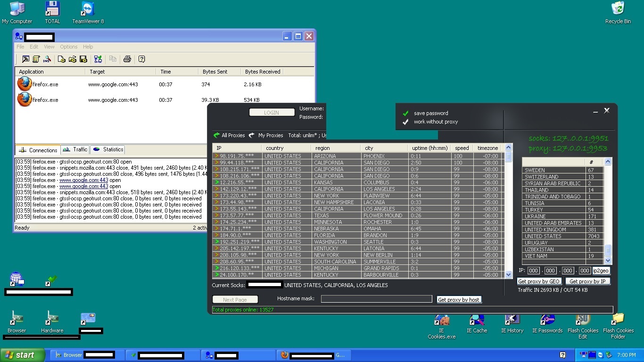Viewport: 644px width, 362px height.
Task: Switch to the Traffic tab
Action: coord(75,149)
